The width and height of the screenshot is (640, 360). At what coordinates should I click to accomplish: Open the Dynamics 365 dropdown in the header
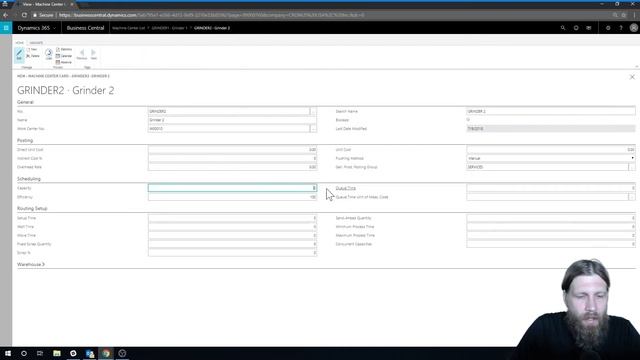point(36,28)
